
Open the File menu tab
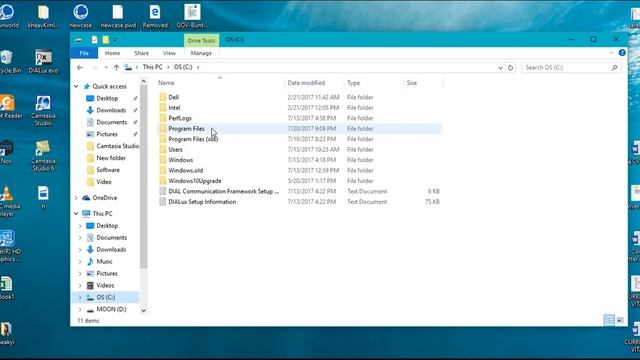pyautogui.click(x=84, y=53)
